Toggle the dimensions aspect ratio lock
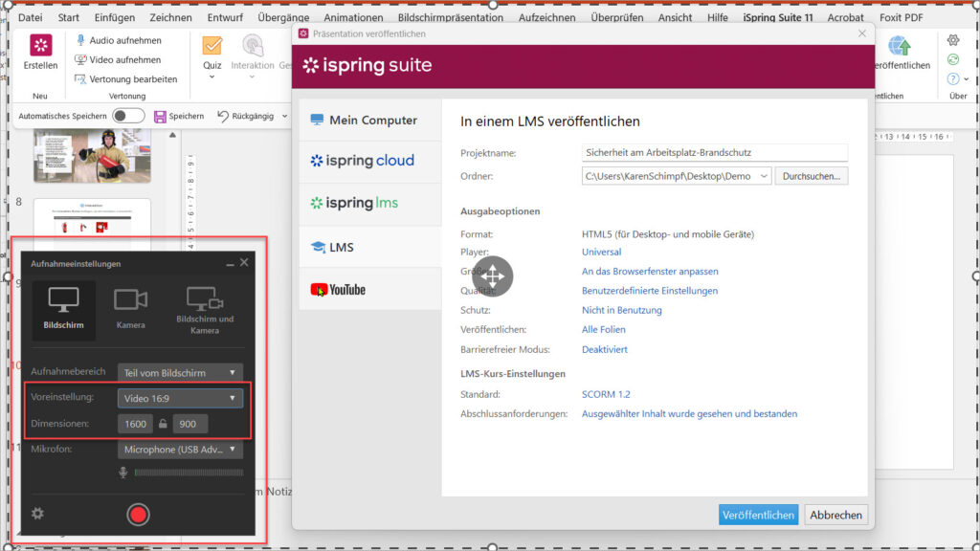 click(x=163, y=424)
